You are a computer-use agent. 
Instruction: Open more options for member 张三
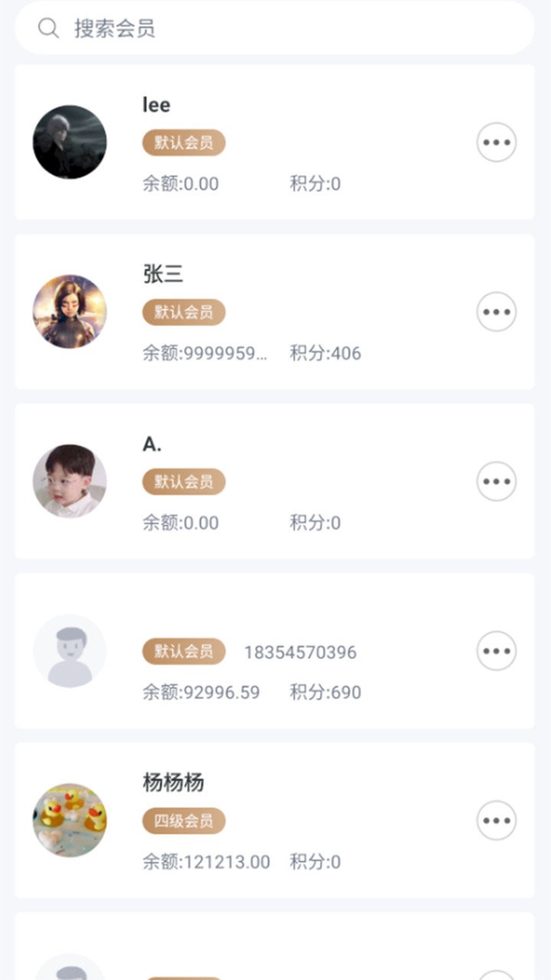pos(497,312)
